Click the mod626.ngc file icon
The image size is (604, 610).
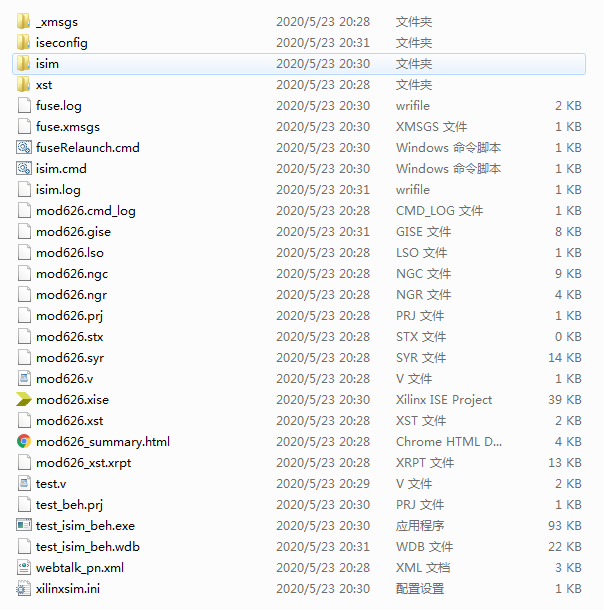24,273
